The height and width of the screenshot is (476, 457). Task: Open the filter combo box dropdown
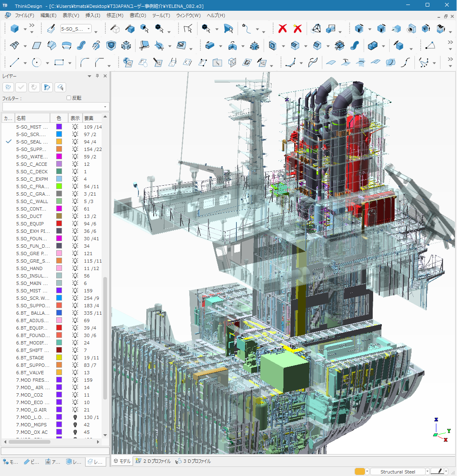click(x=105, y=107)
